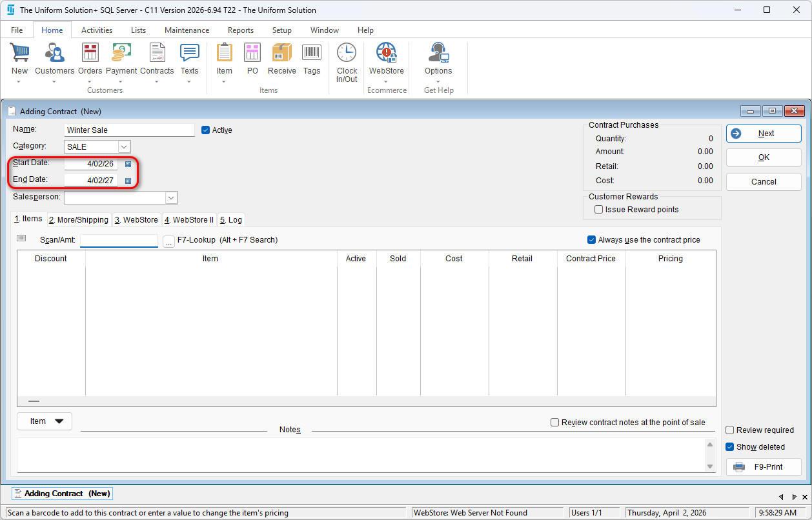
Task: Click into the Scan/Amt input field
Action: [x=119, y=241]
